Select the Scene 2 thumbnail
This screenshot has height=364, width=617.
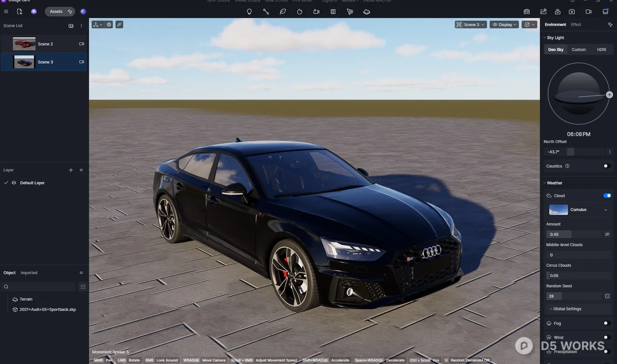point(24,44)
